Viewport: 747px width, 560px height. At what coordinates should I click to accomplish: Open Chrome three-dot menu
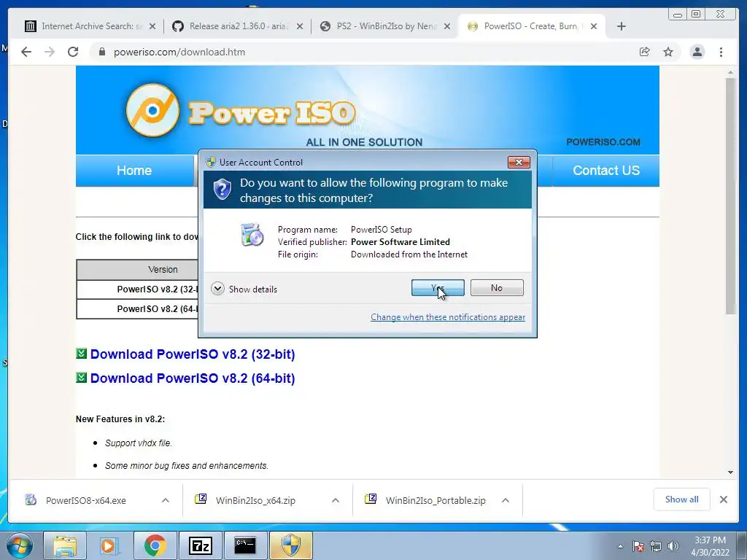pyautogui.click(x=721, y=52)
